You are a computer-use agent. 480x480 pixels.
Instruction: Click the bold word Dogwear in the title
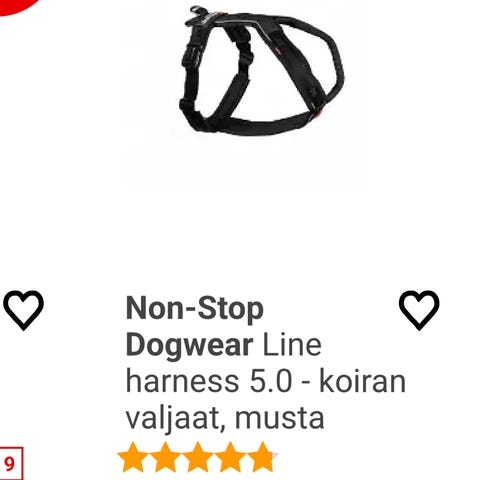190,345
